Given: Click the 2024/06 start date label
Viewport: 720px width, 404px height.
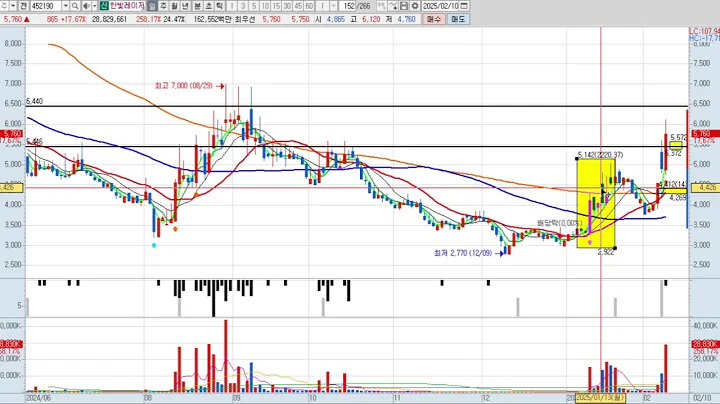Looking at the screenshot, I should click(x=39, y=398).
